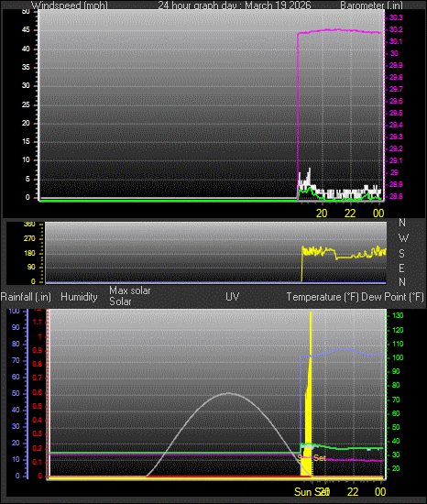
Task: Click the 'W' compass label
Action: [403, 238]
